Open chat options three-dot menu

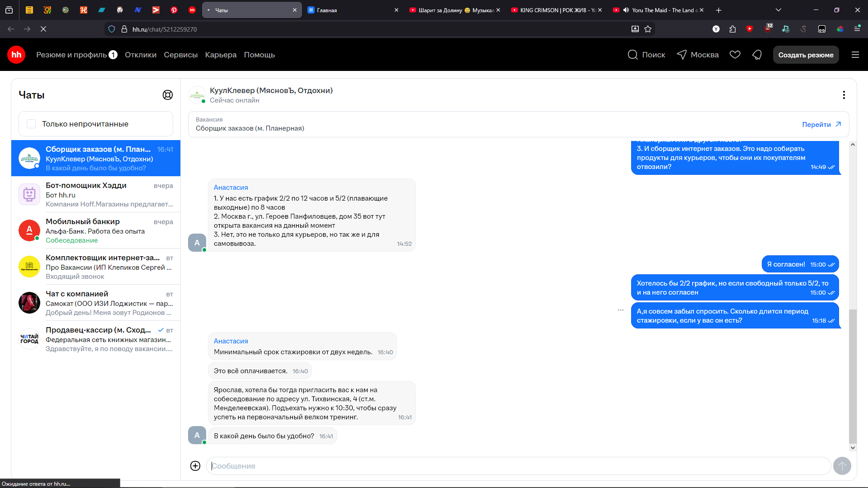point(844,95)
